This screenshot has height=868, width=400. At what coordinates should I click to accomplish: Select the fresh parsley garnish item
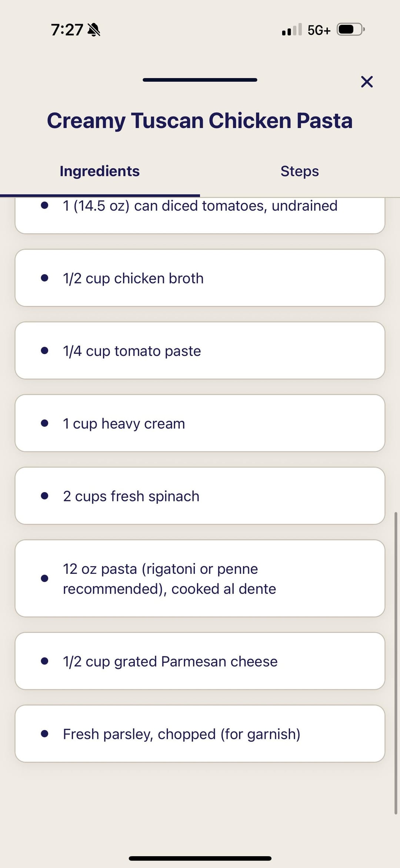point(200,733)
